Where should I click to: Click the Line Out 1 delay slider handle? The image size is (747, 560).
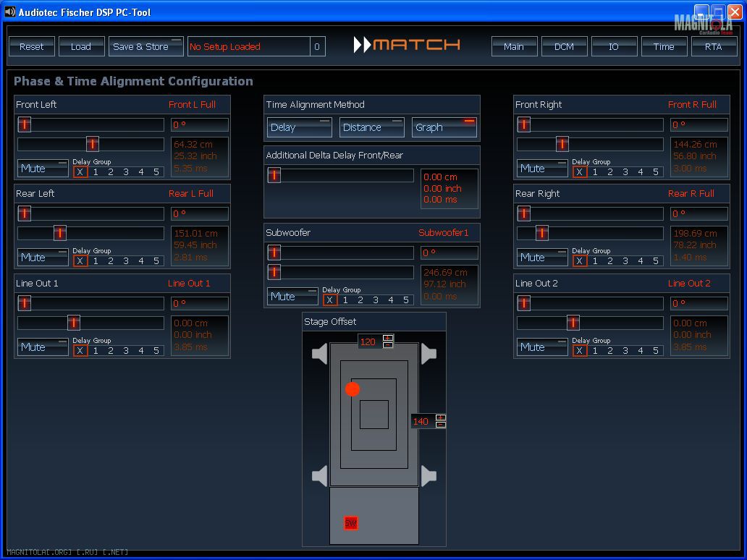(73, 323)
